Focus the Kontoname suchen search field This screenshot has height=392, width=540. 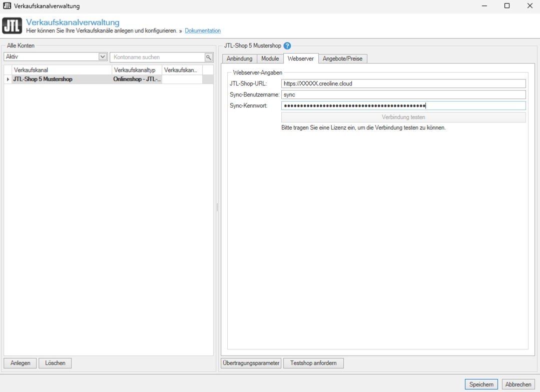(158, 57)
